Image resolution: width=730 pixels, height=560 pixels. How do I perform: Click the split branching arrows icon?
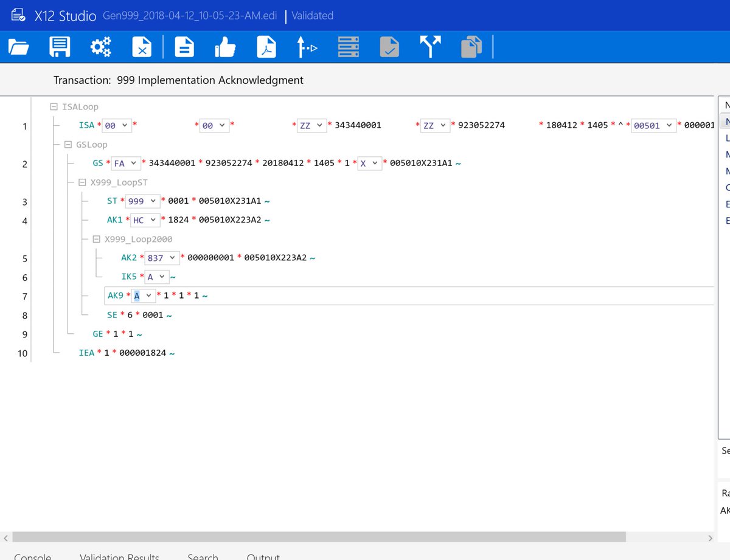[x=431, y=47]
